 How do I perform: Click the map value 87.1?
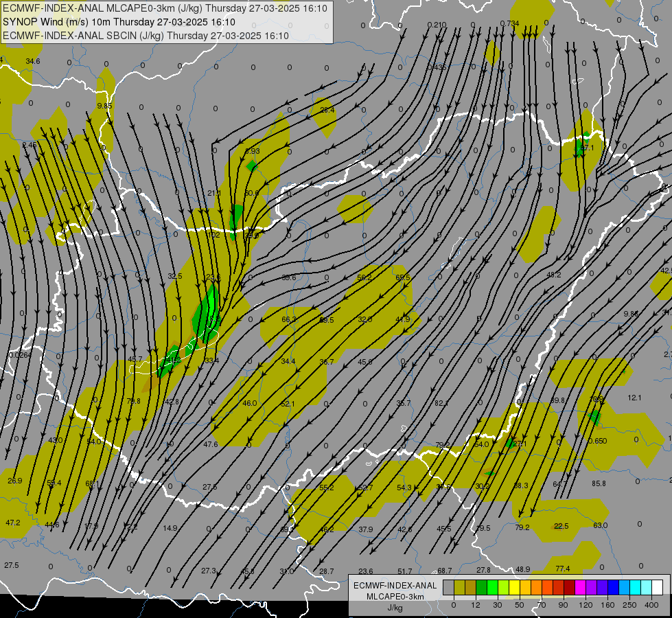[587, 148]
